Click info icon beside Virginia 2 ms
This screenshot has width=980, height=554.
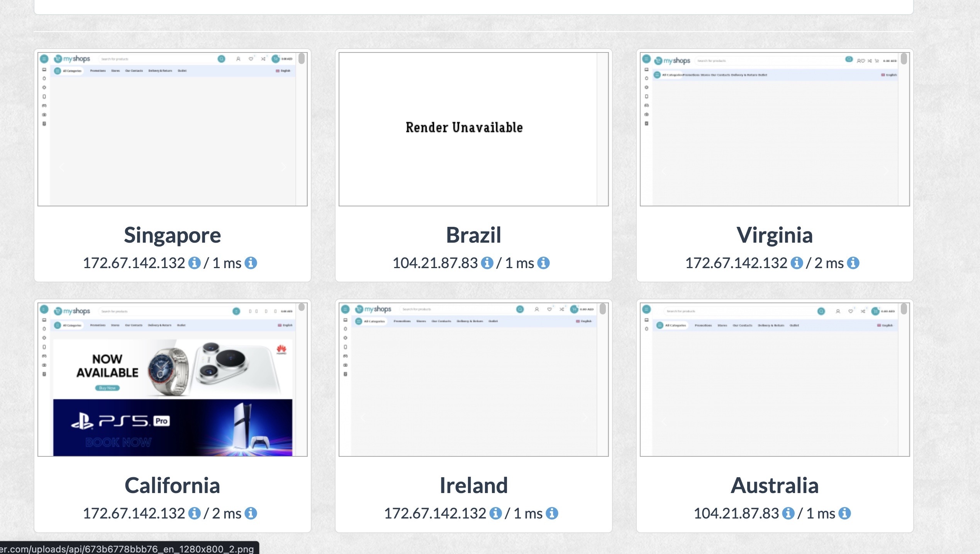point(853,263)
